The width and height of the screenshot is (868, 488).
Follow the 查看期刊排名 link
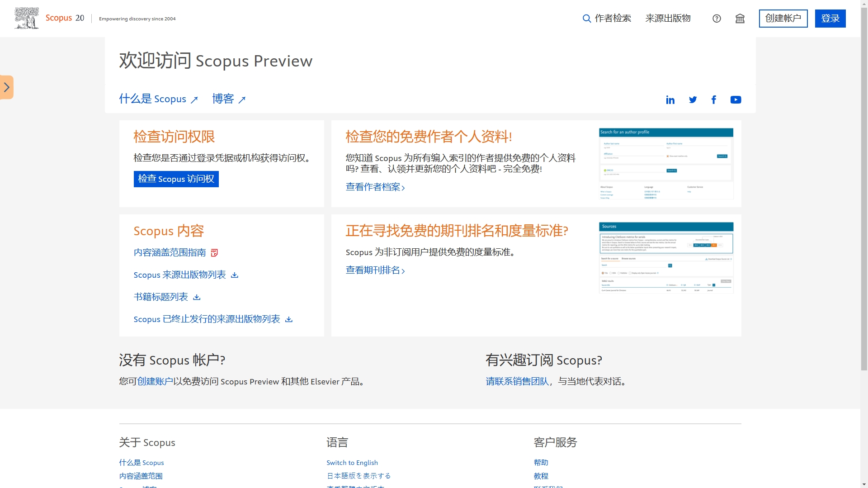[373, 270]
